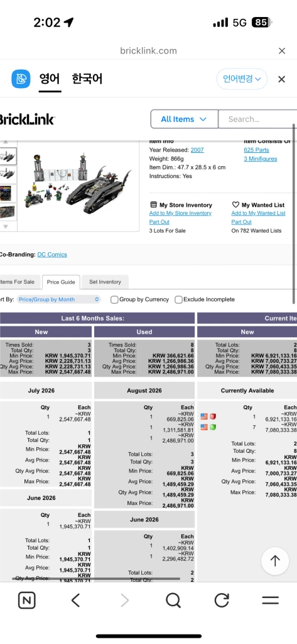The width and height of the screenshot is (297, 644).
Task: Click the My Wanted List heart icon
Action: coord(235,204)
